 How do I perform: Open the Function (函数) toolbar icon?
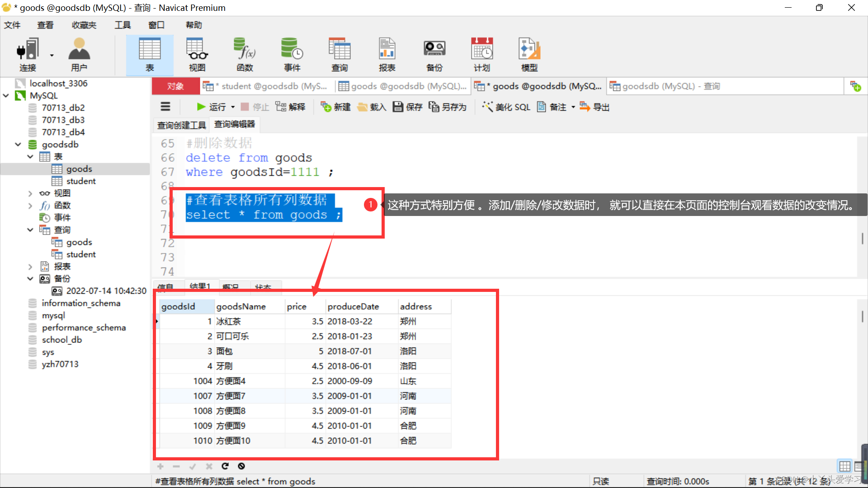click(x=245, y=55)
